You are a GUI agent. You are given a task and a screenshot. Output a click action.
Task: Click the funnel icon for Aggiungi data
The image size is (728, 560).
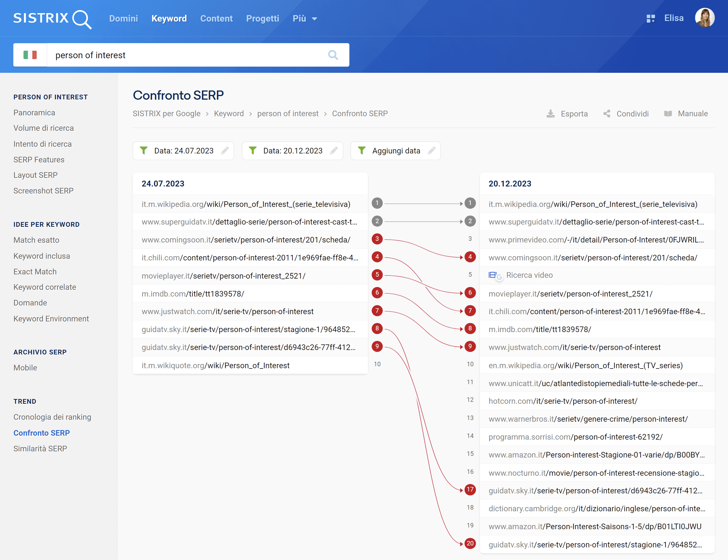coord(362,151)
